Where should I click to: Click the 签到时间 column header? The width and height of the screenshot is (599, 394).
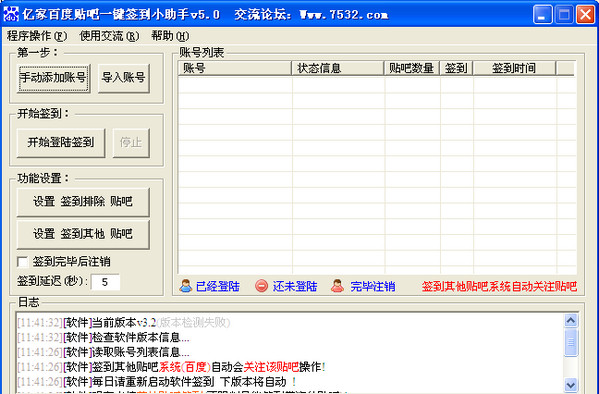point(515,68)
